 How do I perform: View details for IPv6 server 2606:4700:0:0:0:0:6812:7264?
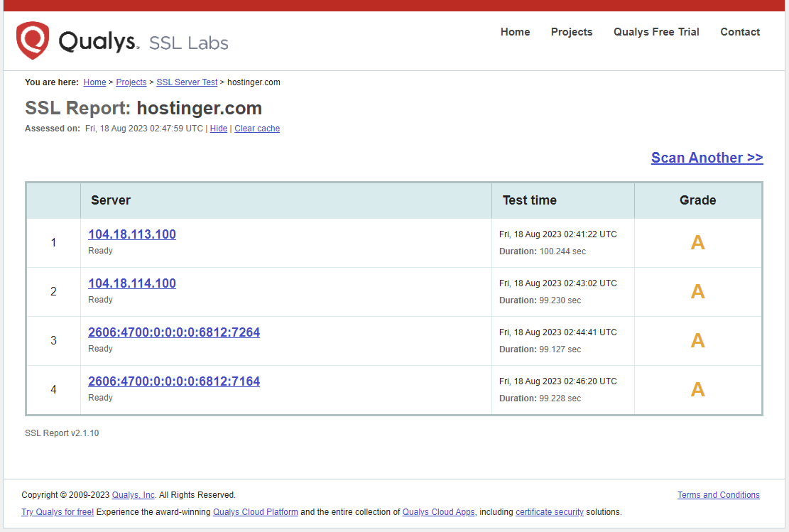click(x=173, y=332)
